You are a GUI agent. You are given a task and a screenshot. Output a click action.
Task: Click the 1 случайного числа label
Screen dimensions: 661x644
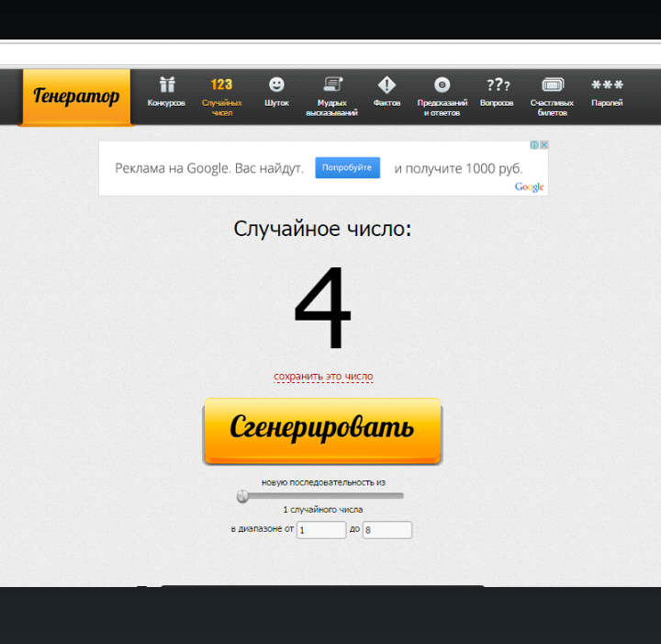(323, 510)
